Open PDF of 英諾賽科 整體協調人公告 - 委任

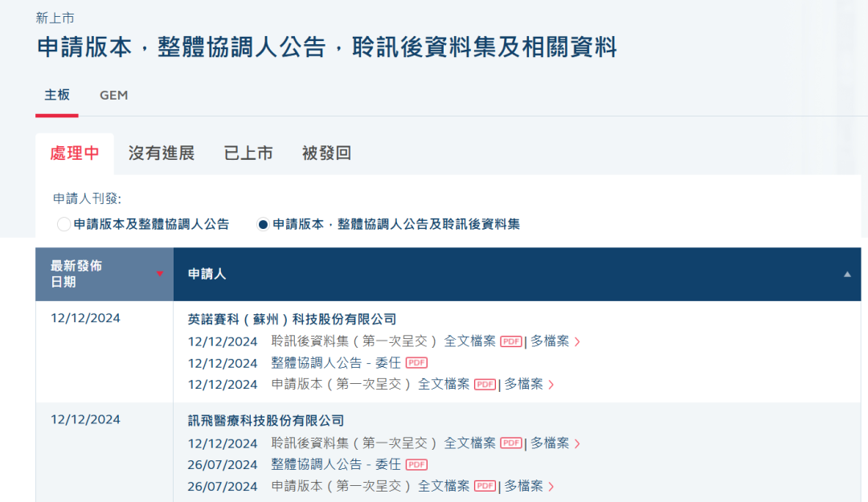(416, 362)
